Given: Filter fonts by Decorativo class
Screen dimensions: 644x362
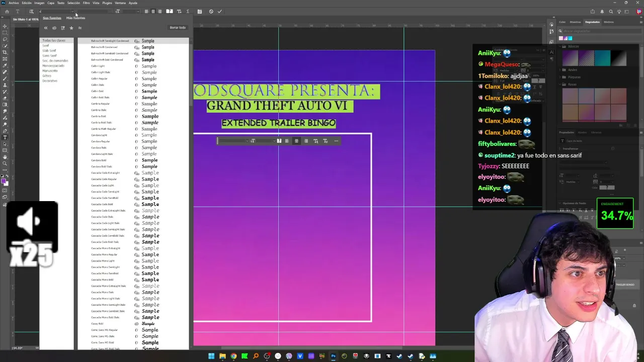Looking at the screenshot, I should [50, 81].
